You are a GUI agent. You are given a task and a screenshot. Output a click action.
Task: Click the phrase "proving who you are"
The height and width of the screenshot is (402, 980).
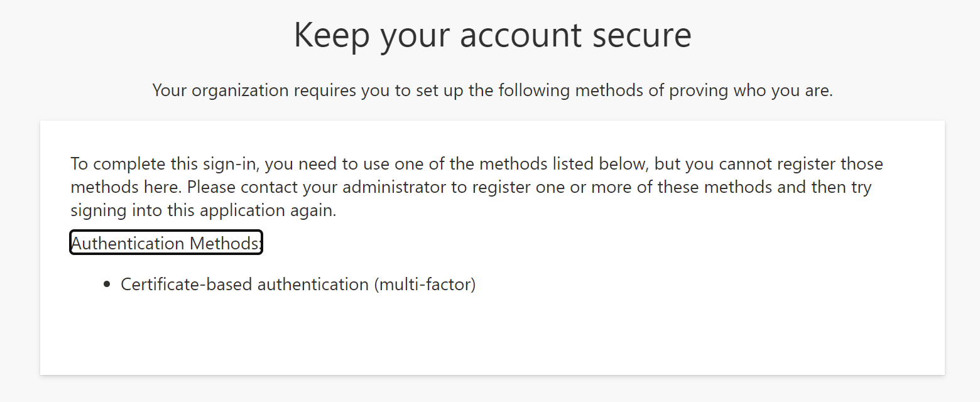(x=751, y=90)
